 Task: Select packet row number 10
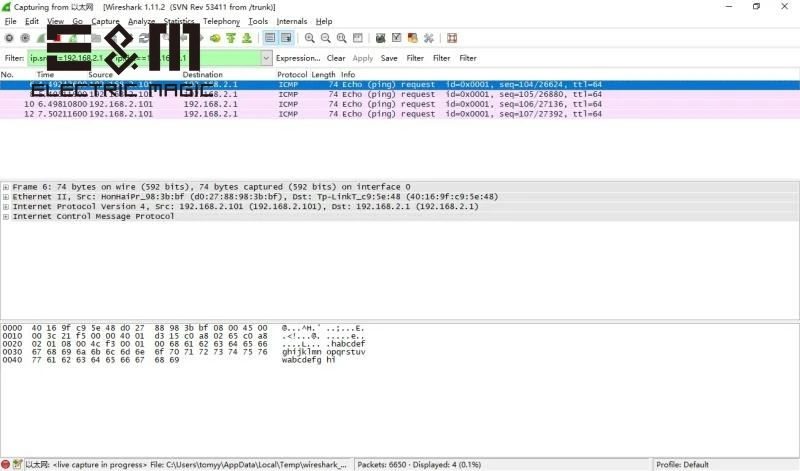(400, 104)
